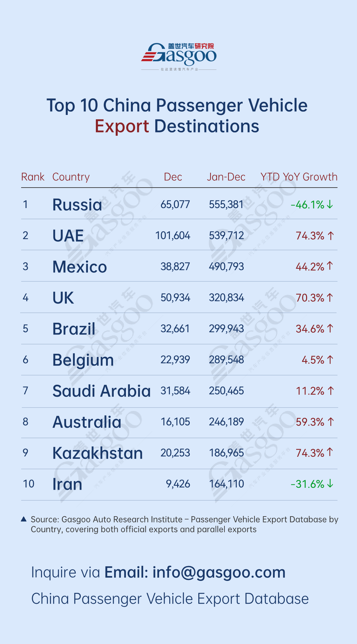
Task: Click the word Export in the title
Action: click(122, 126)
